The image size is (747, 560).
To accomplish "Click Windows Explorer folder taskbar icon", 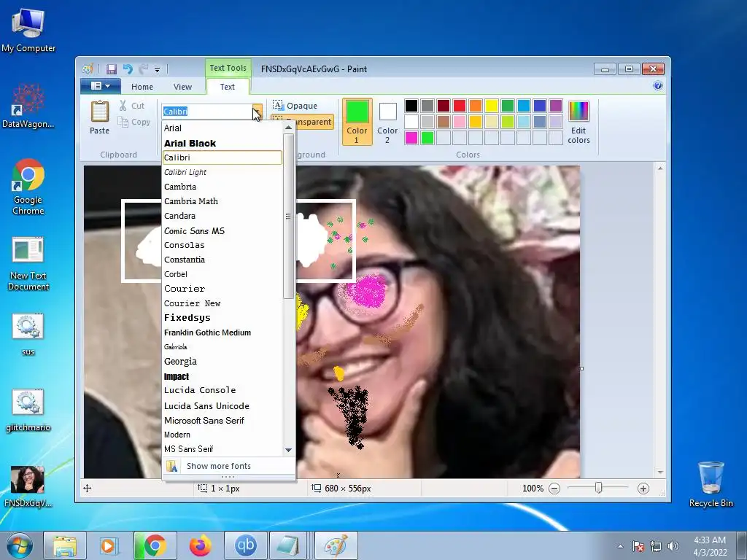I will [x=65, y=545].
